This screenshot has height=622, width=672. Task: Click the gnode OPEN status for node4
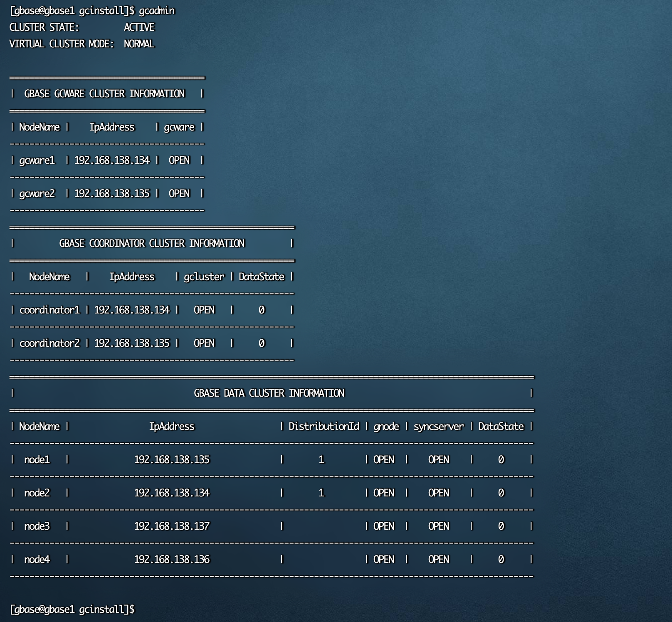(384, 560)
